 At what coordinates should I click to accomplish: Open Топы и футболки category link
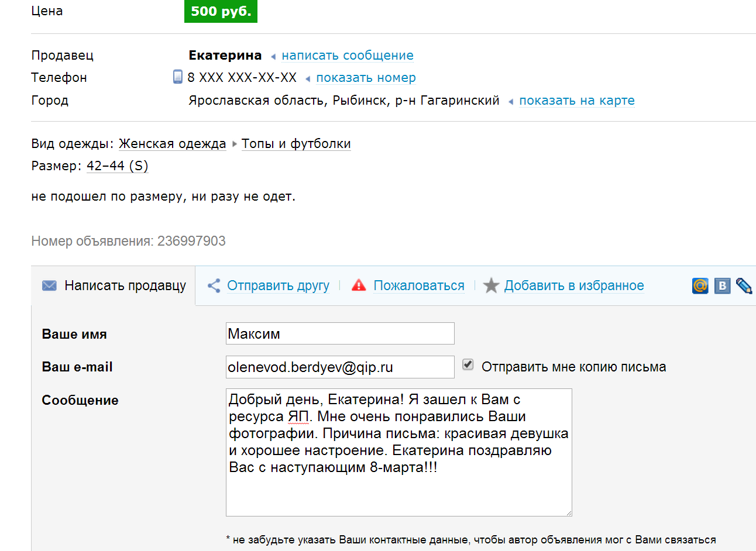tap(296, 144)
